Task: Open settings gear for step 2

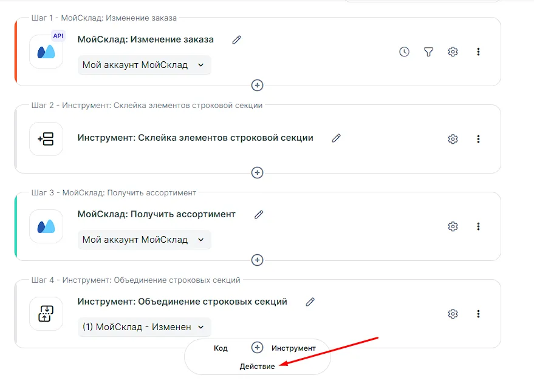Action: (453, 139)
